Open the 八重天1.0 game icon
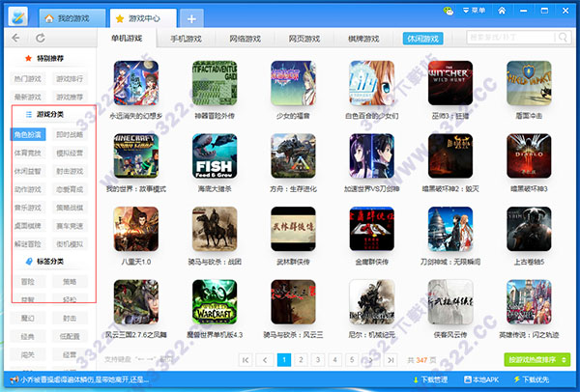This screenshot has width=580, height=392. (x=136, y=229)
